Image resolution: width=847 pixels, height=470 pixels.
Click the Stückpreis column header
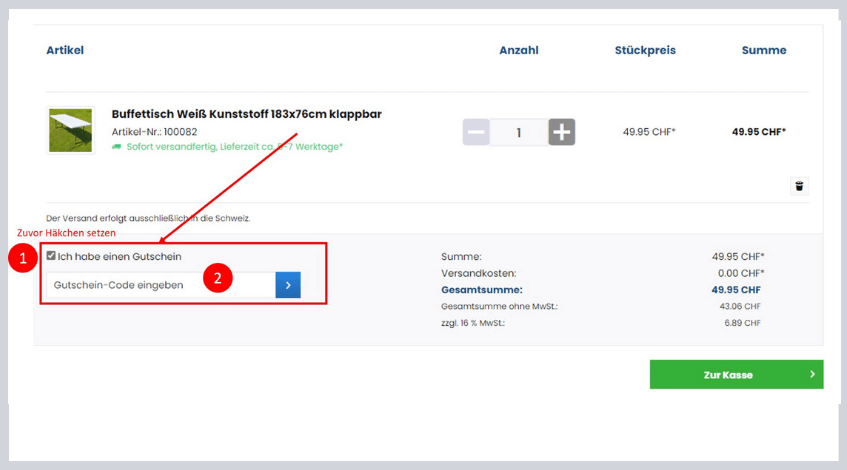645,50
